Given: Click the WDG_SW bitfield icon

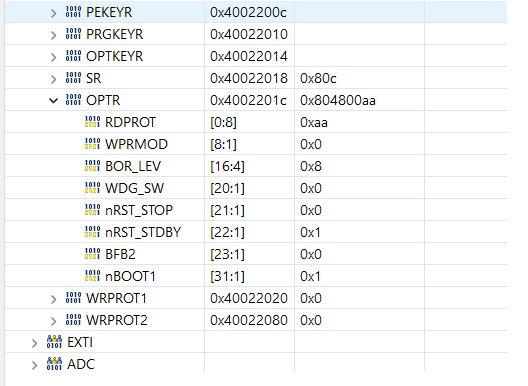Looking at the screenshot, I should click(x=92, y=188).
